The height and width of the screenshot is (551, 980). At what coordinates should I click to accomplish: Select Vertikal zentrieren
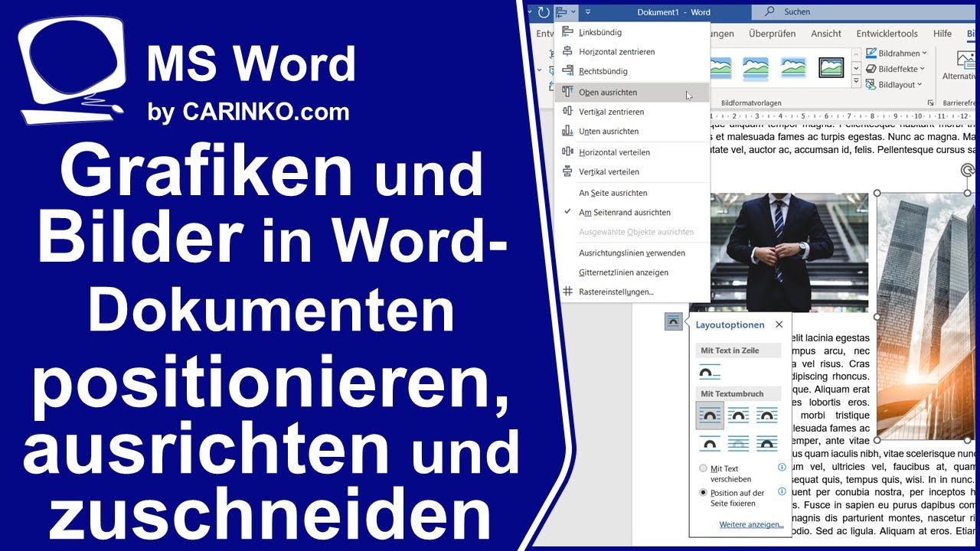point(631,112)
